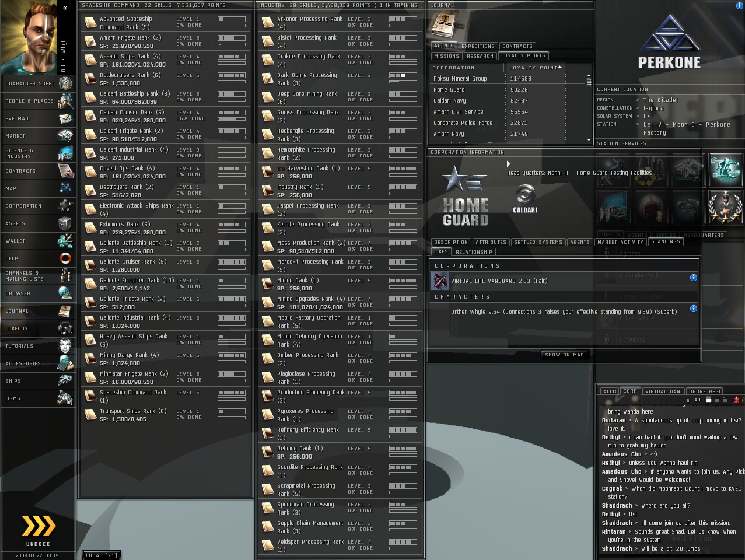Open the Market window
This screenshot has width=745, height=560.
pos(38,136)
